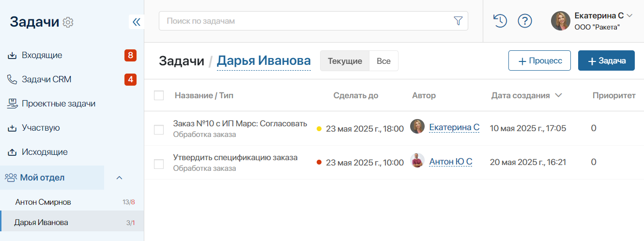Viewport: 644px width, 241px height.
Task: Open the help question-mark icon
Action: tap(525, 21)
